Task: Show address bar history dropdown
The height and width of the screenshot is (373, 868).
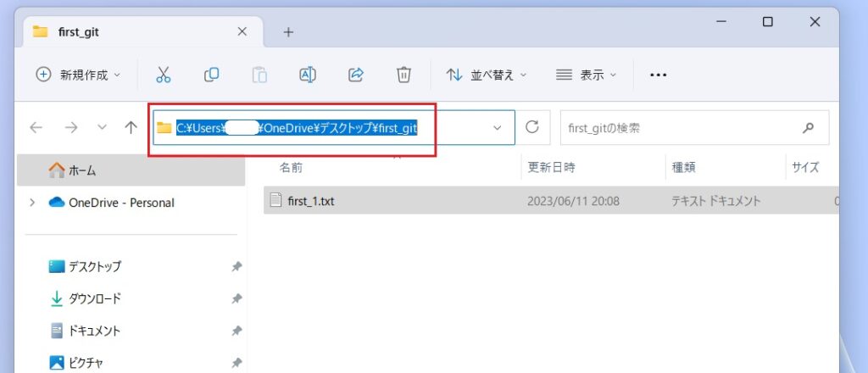Action: (498, 127)
